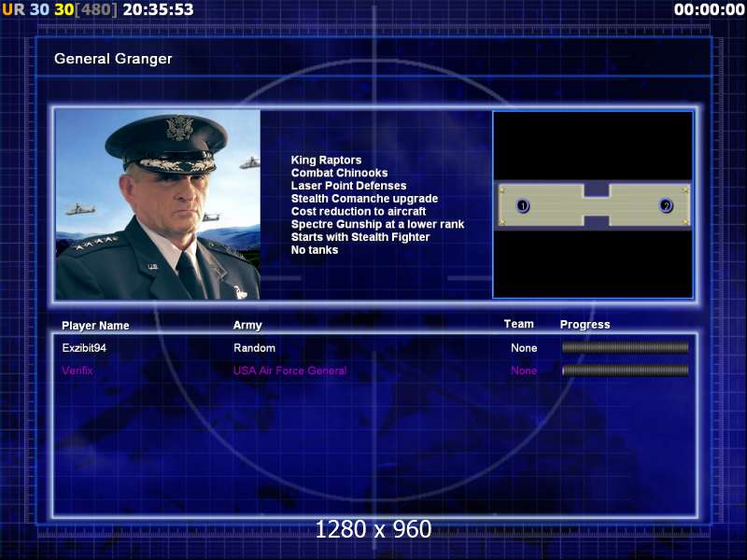Select player name 'Verifix'

pyautogui.click(x=78, y=370)
